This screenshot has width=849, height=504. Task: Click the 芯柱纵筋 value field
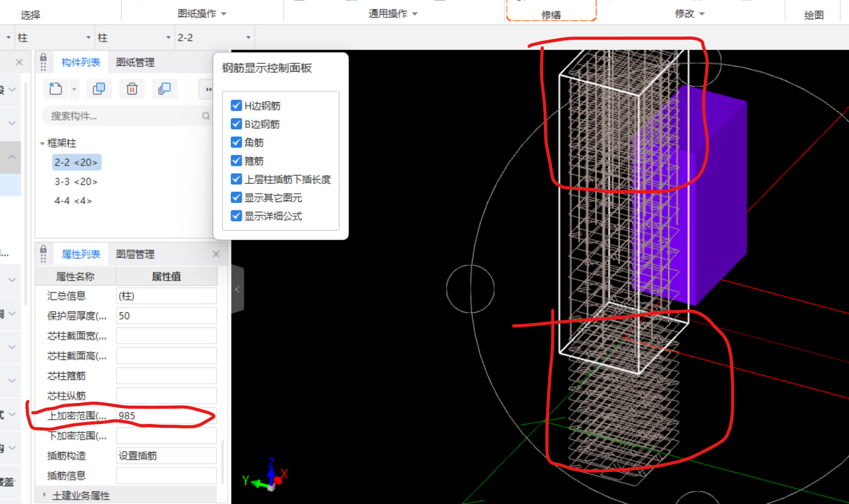pyautogui.click(x=166, y=395)
